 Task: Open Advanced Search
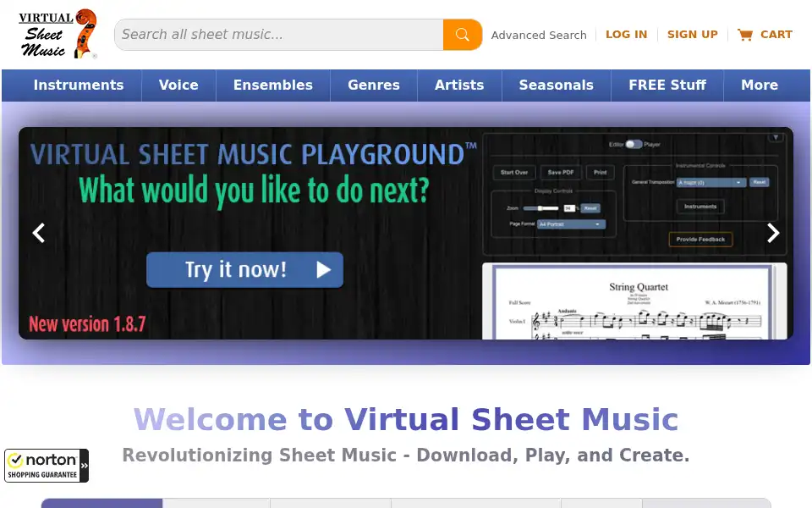pyautogui.click(x=539, y=35)
